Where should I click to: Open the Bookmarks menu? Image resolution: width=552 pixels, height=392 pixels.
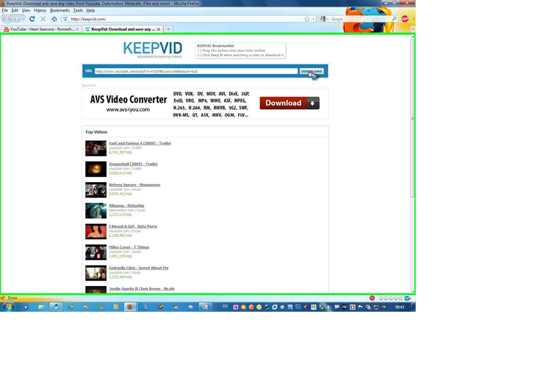pos(59,11)
